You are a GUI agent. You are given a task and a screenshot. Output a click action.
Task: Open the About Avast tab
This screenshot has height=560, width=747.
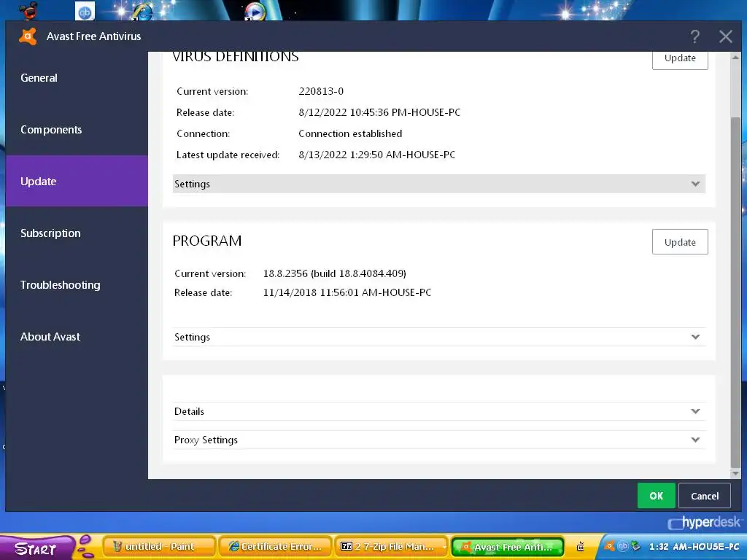point(77,336)
